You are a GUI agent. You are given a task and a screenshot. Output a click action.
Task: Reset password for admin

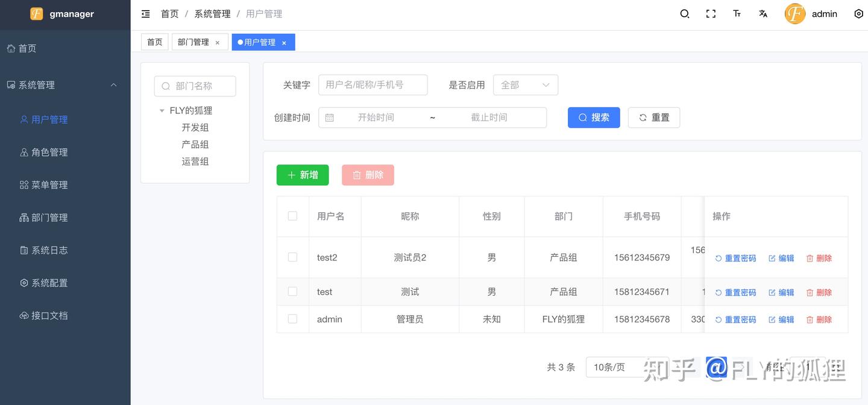point(735,319)
